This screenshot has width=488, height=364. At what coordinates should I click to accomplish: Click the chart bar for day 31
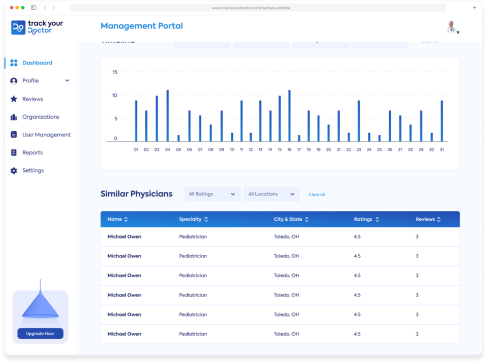pos(442,121)
